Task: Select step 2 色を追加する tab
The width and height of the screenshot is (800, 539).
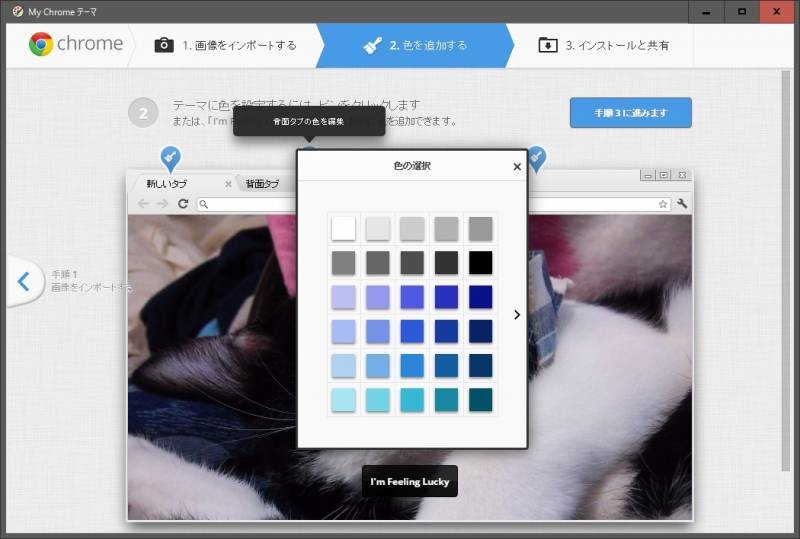Action: coord(414,45)
